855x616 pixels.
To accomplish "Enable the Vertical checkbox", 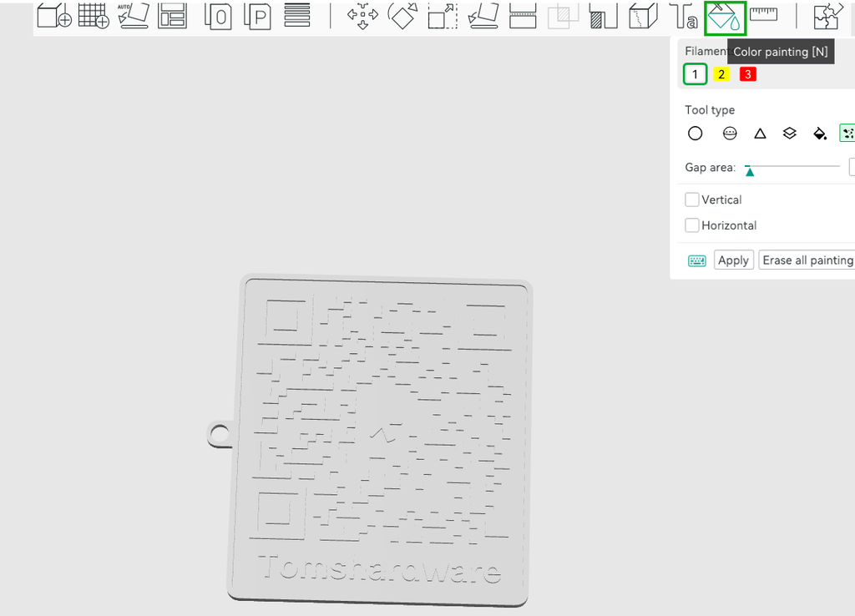I will (x=691, y=199).
